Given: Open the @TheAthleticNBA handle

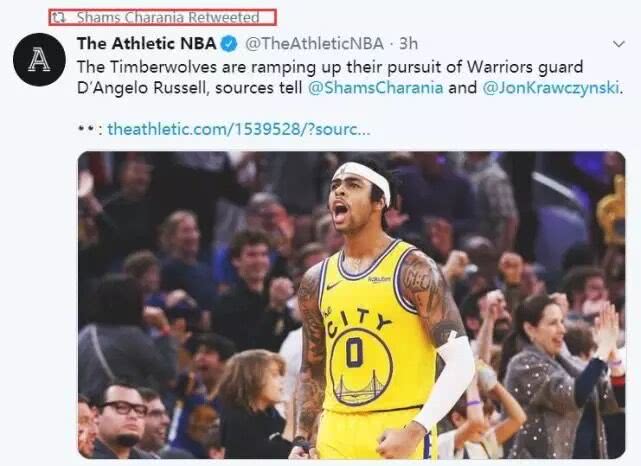Looking at the screenshot, I should (314, 44).
